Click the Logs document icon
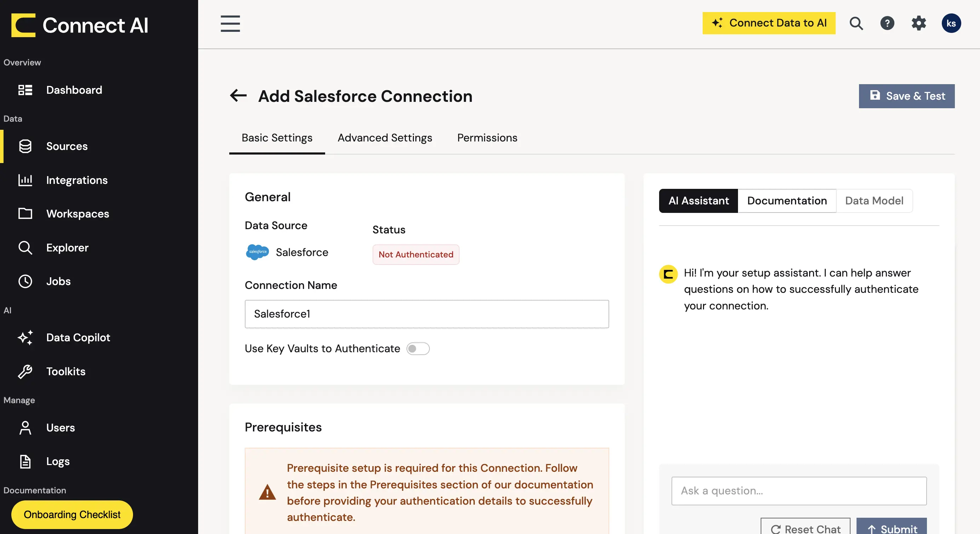This screenshot has width=980, height=534. click(x=25, y=462)
